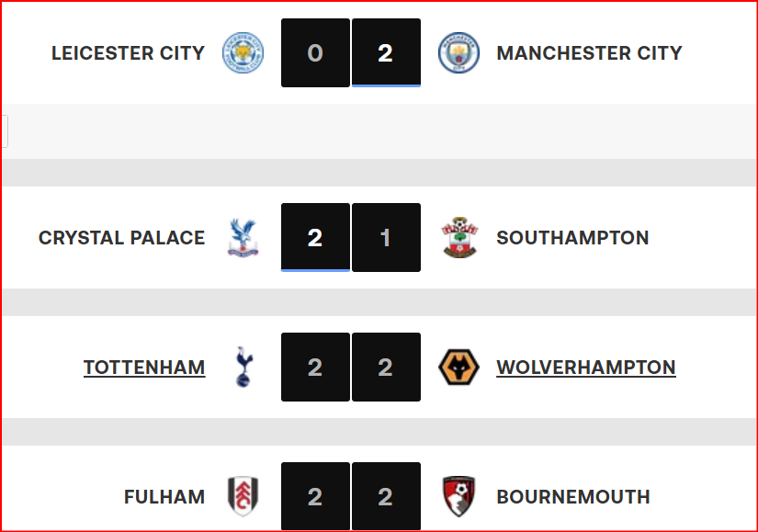Click the Southampton club crest

coord(458,238)
